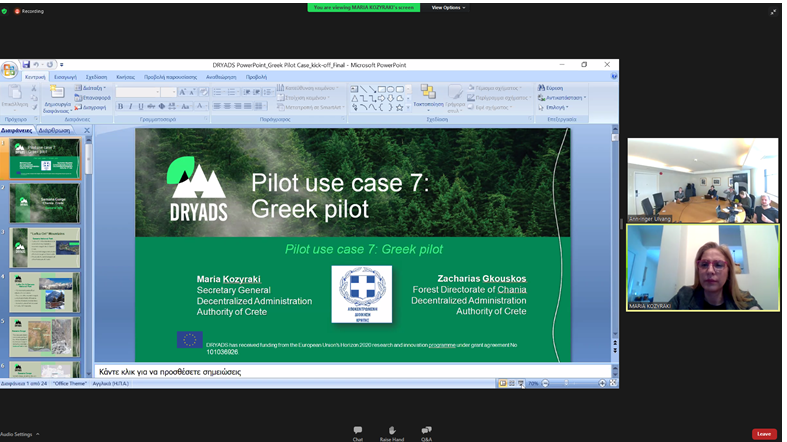Toggle Strikethrough formatting

pos(151,106)
